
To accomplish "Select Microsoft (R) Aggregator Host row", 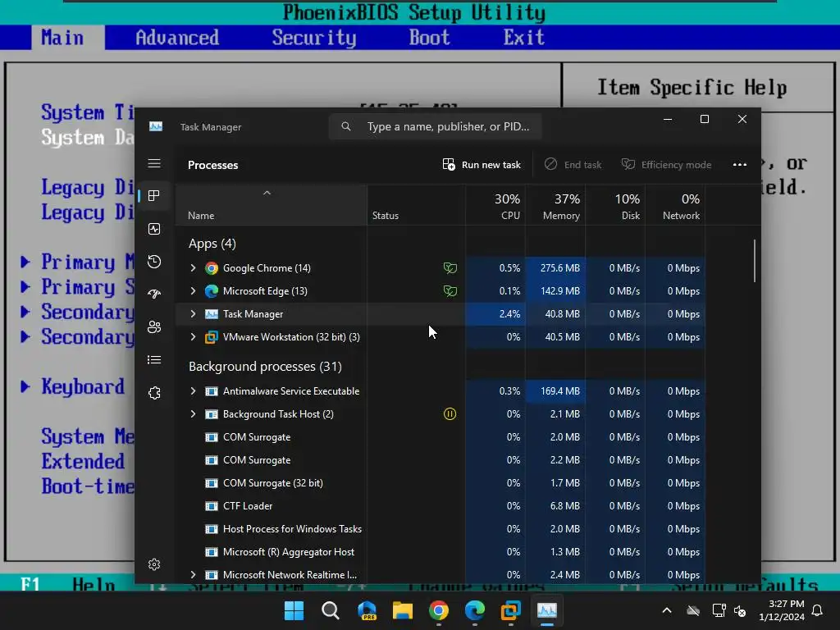I will coord(441,552).
